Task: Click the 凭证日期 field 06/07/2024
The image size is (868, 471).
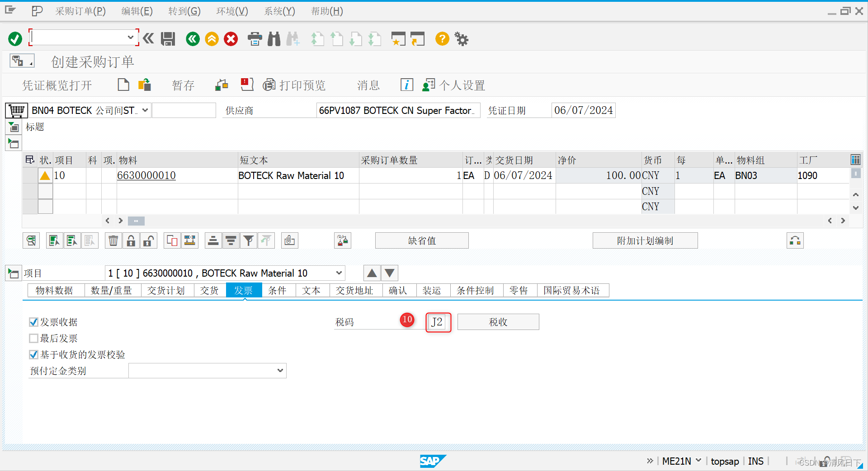Action: (x=583, y=110)
